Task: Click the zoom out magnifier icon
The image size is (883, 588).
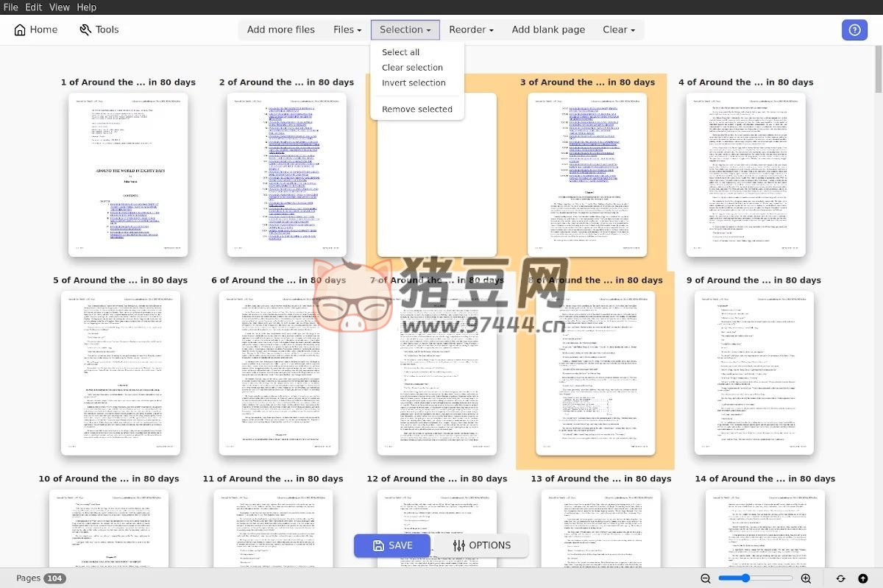Action: click(705, 579)
